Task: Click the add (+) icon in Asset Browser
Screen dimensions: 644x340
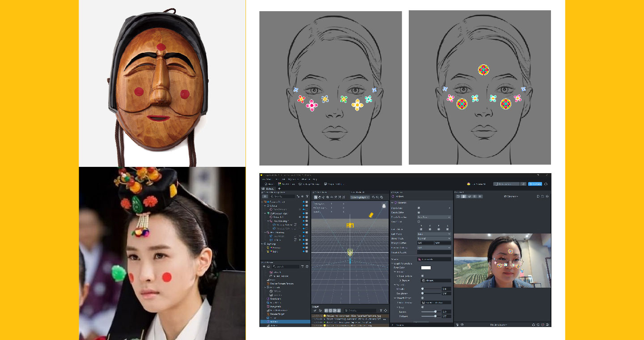Action: tap(264, 266)
